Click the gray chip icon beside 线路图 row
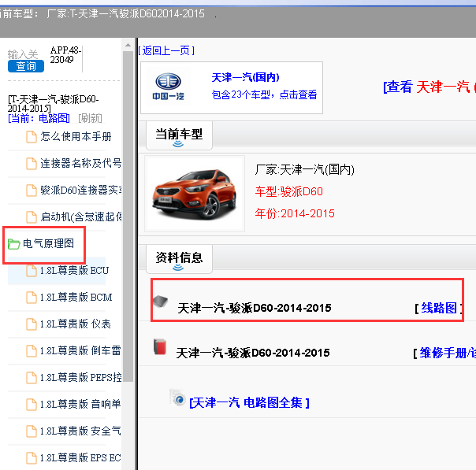 click(160, 302)
